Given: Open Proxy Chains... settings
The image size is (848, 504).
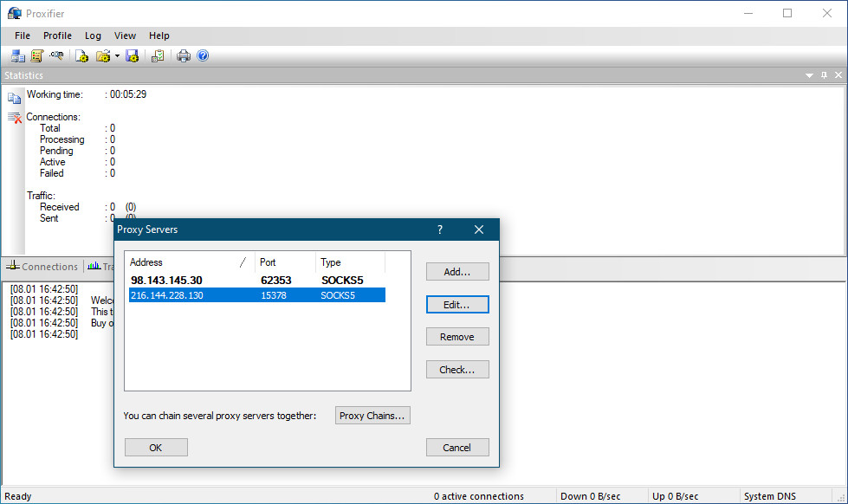Looking at the screenshot, I should [372, 416].
